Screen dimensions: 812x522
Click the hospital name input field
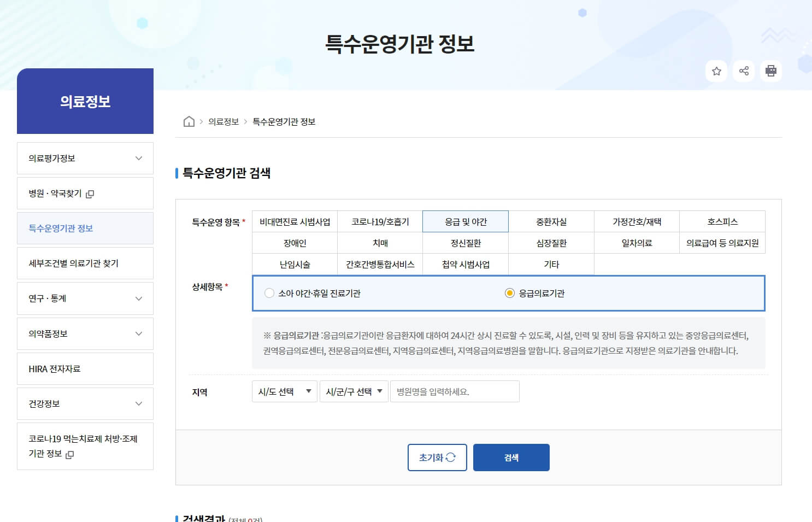(x=455, y=391)
